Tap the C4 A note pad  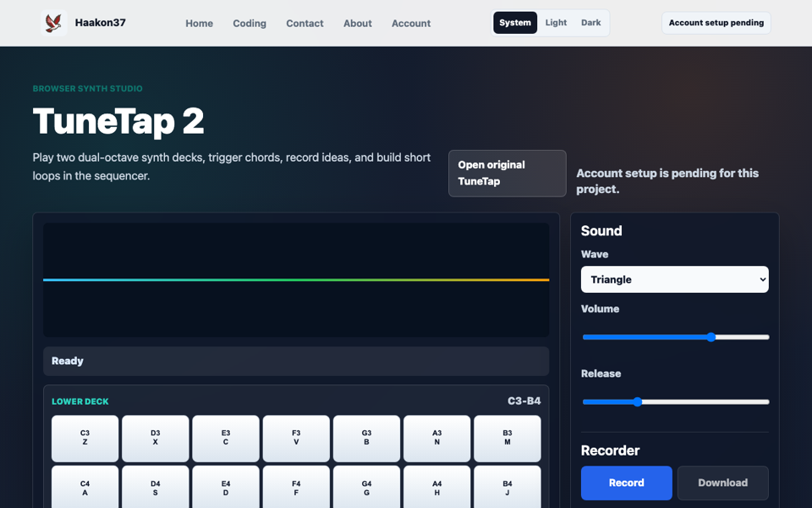tap(85, 488)
